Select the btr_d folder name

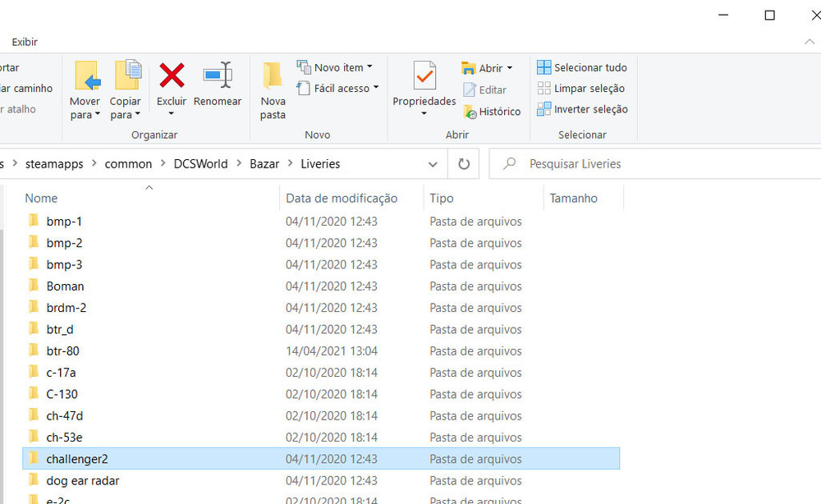coord(60,329)
